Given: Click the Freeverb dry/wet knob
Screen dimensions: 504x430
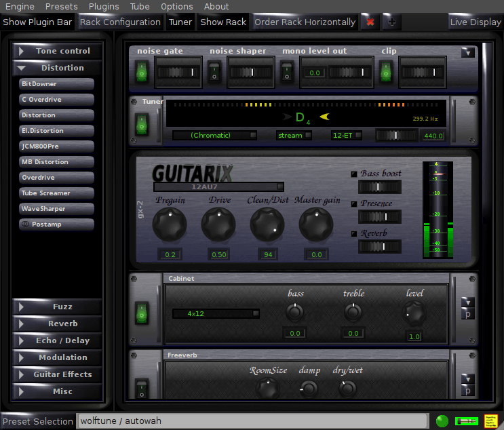Looking at the screenshot, I should coord(347,389).
